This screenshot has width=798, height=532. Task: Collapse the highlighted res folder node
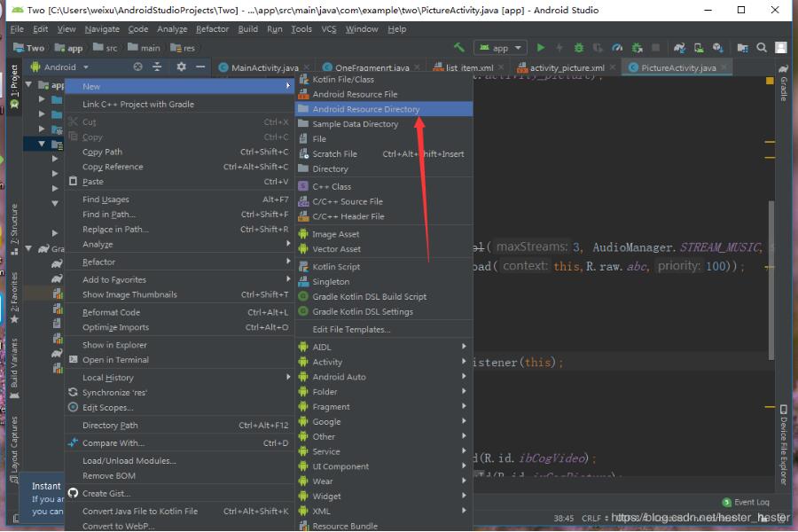pos(42,144)
